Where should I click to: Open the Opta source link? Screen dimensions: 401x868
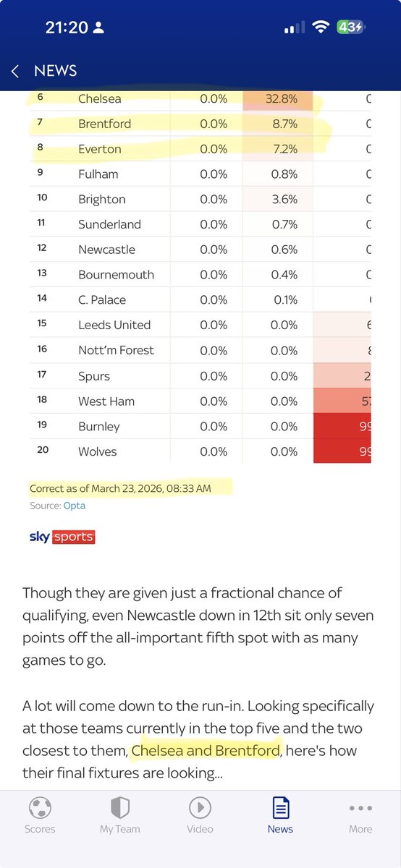pyautogui.click(x=74, y=506)
